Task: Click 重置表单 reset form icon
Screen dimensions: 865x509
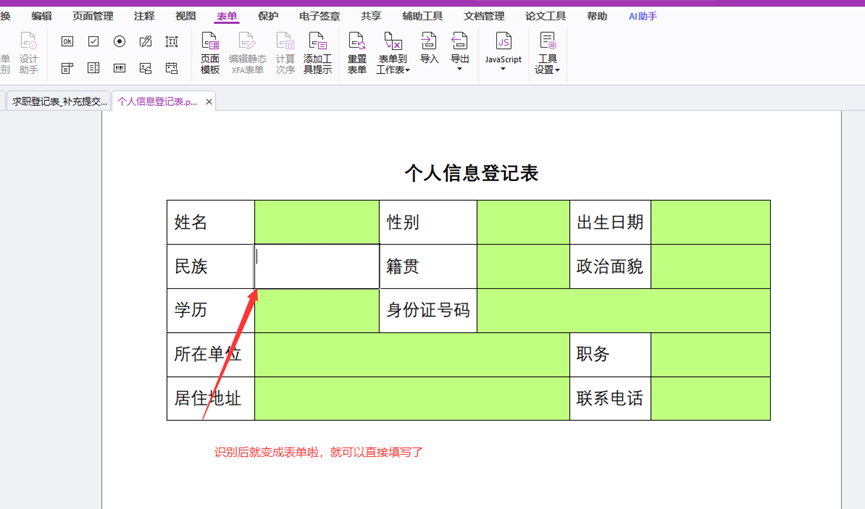Action: (357, 52)
